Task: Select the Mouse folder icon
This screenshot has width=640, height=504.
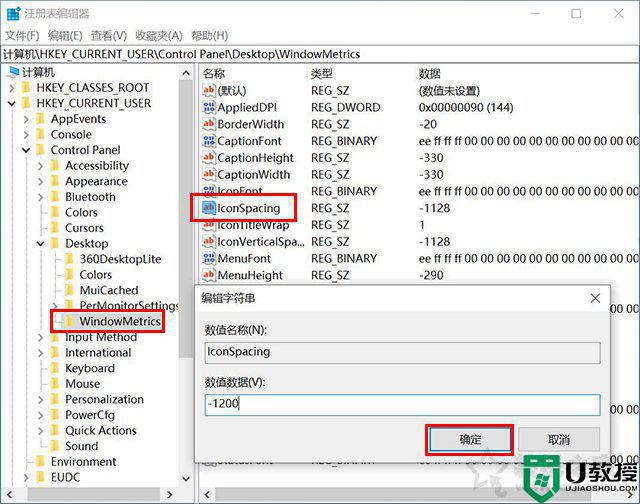Action: [55, 384]
